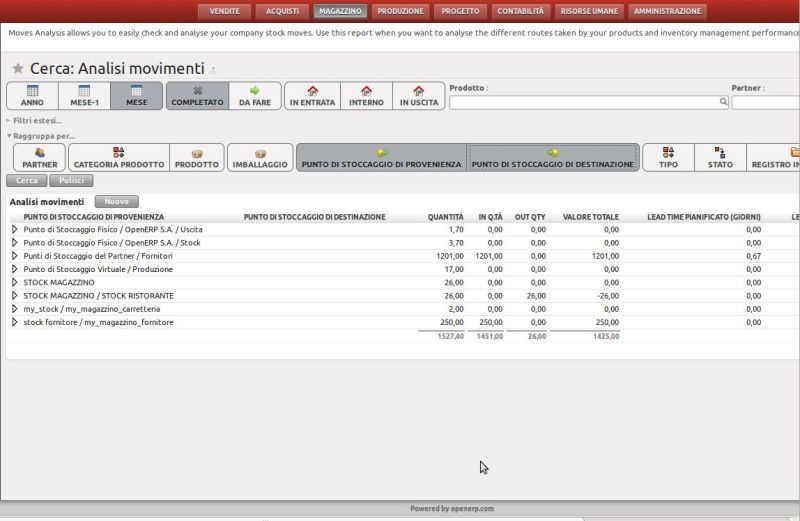Group by PRODOTTO
800x521 pixels.
point(196,158)
